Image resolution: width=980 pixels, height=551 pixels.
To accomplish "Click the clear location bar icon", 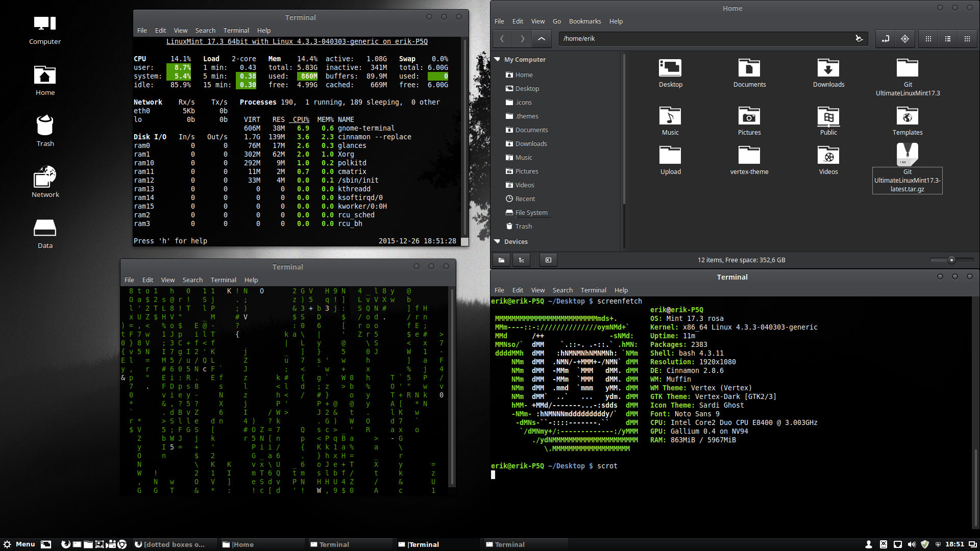I will (859, 39).
